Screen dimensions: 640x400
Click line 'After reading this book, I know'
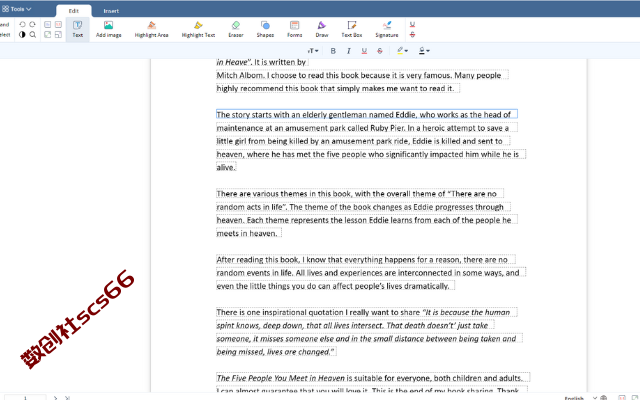(366, 260)
